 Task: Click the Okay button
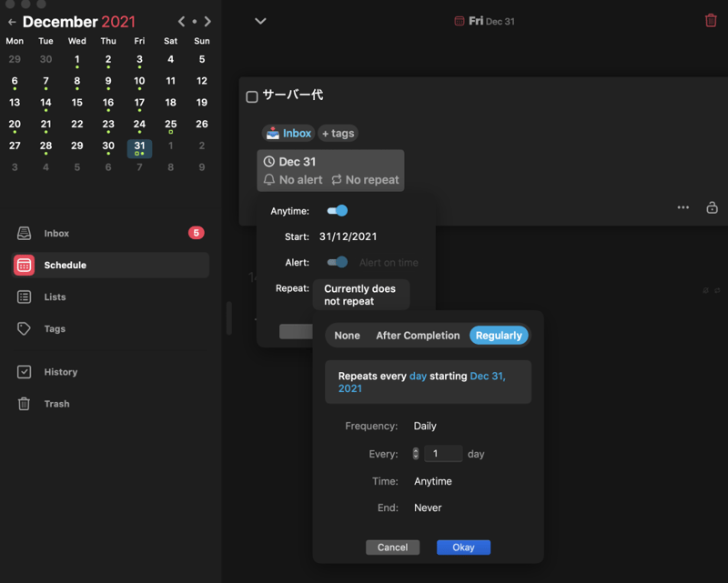pyautogui.click(x=463, y=548)
